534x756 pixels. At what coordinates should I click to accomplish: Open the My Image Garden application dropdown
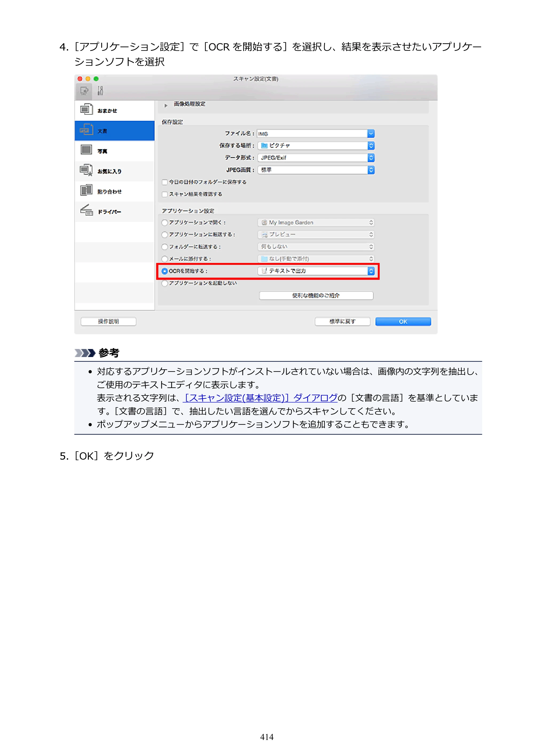pos(316,223)
